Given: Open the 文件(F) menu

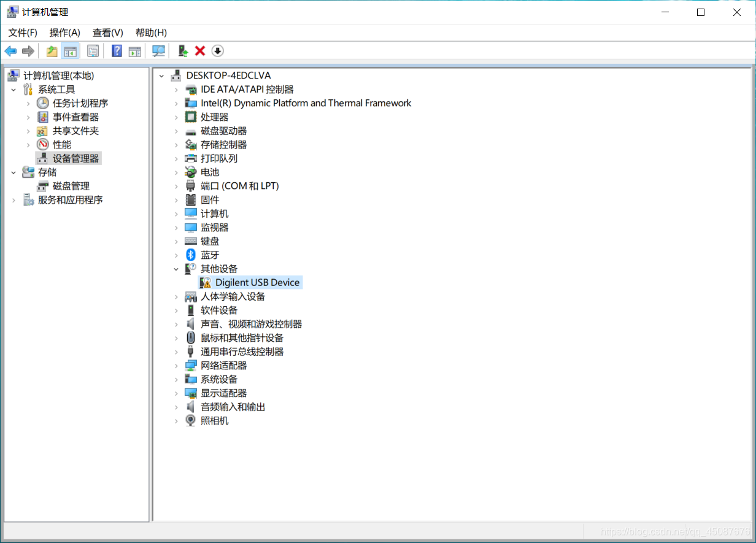Looking at the screenshot, I should pyautogui.click(x=23, y=33).
